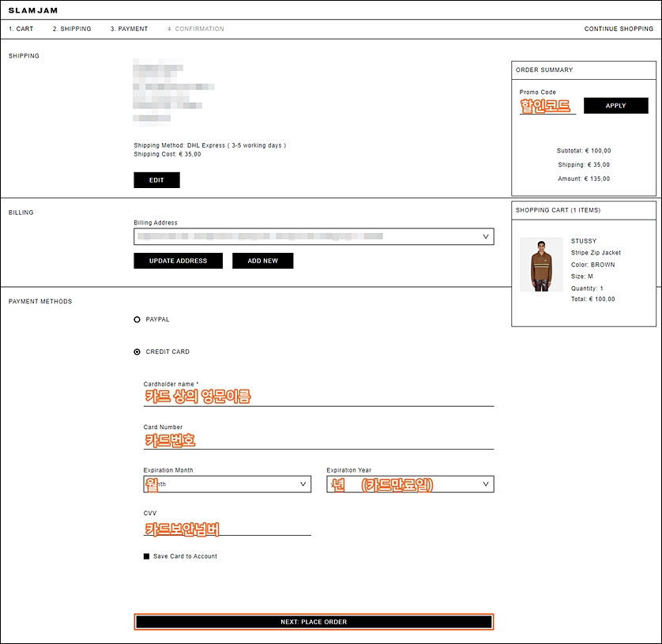662x644 pixels.
Task: Click the Shipping Method DHL Express text
Action: (210, 145)
